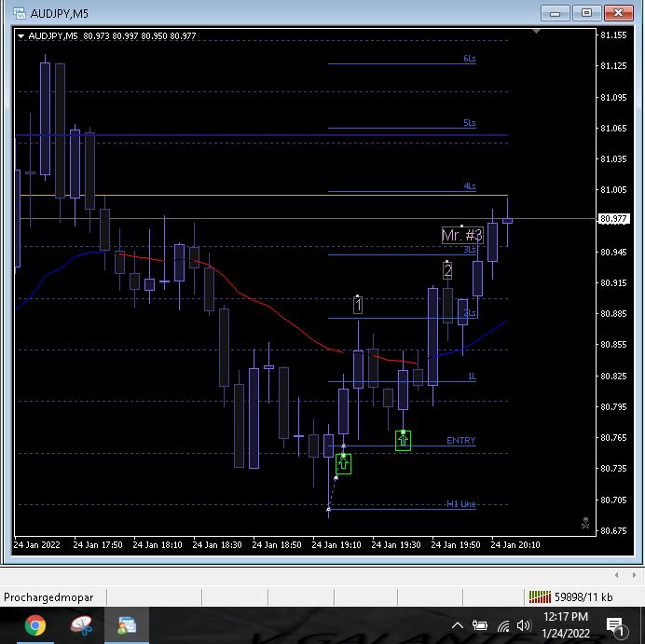Select the 6Ls level label
Viewport: 645px width, 644px height.
pos(470,59)
